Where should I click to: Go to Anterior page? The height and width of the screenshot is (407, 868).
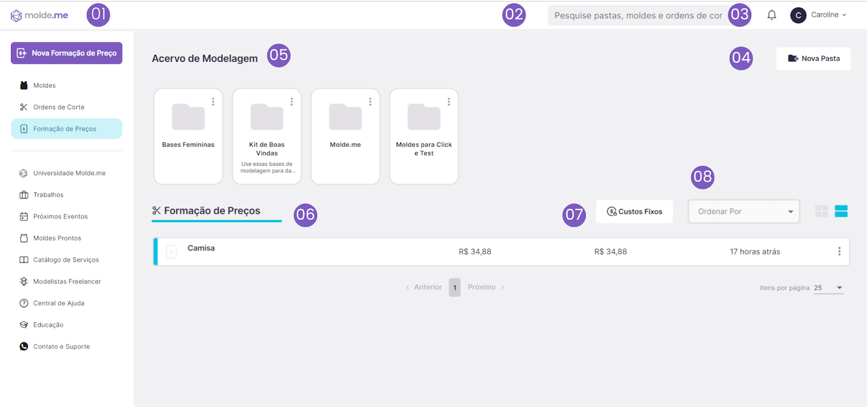[424, 287]
